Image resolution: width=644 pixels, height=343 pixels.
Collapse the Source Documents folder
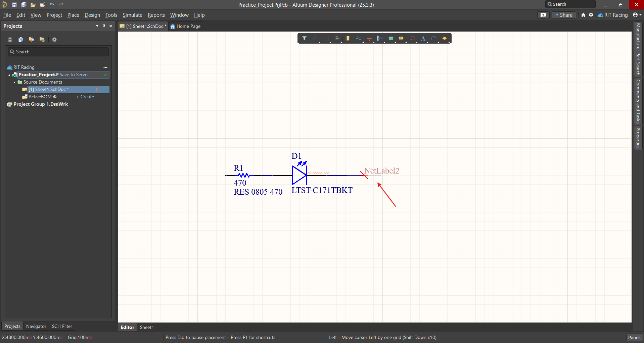(x=14, y=82)
